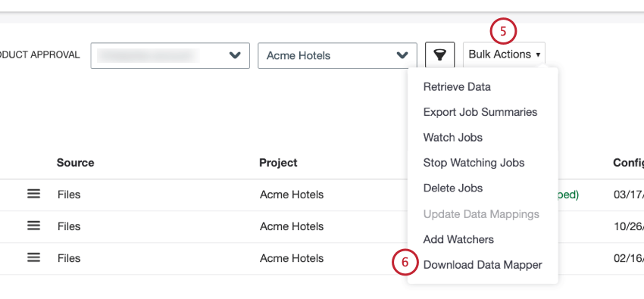
Task: Collapse the Bulk Actions dropdown
Action: (504, 55)
